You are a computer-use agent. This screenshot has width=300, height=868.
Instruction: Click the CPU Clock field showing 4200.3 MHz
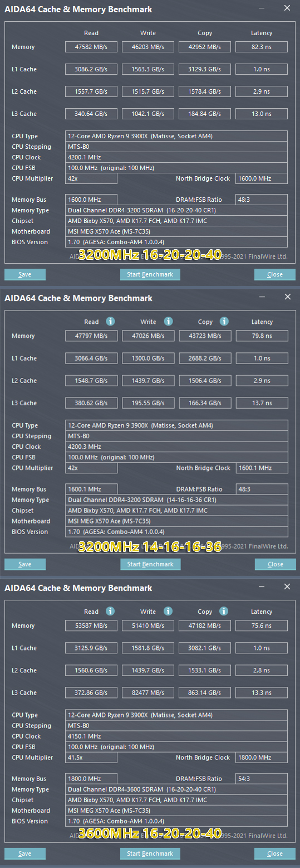pos(176,447)
